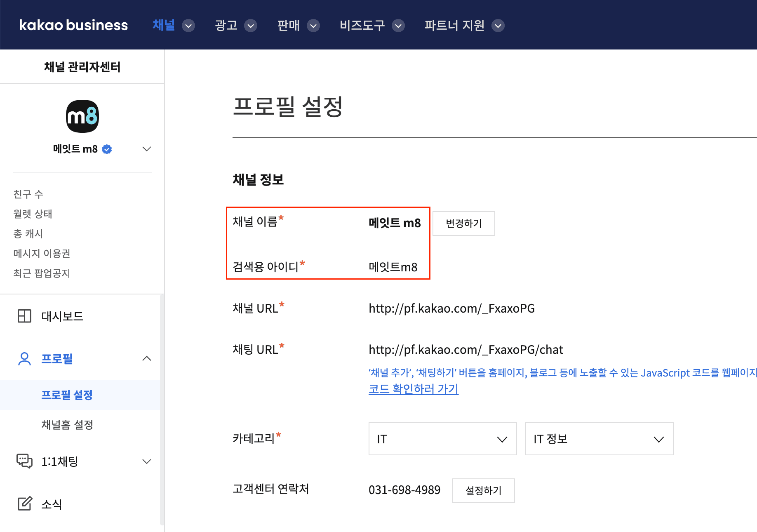
Task: Collapse the 프로필 sidebar section
Action: pyautogui.click(x=146, y=358)
